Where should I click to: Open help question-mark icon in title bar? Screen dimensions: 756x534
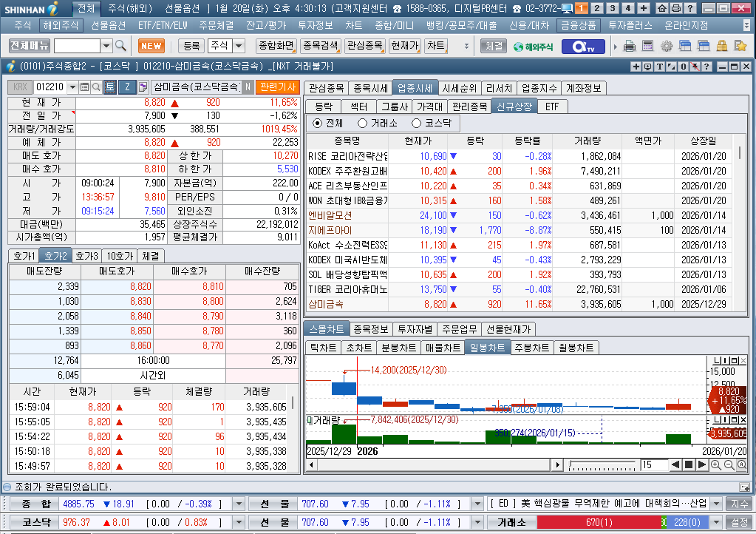690,8
